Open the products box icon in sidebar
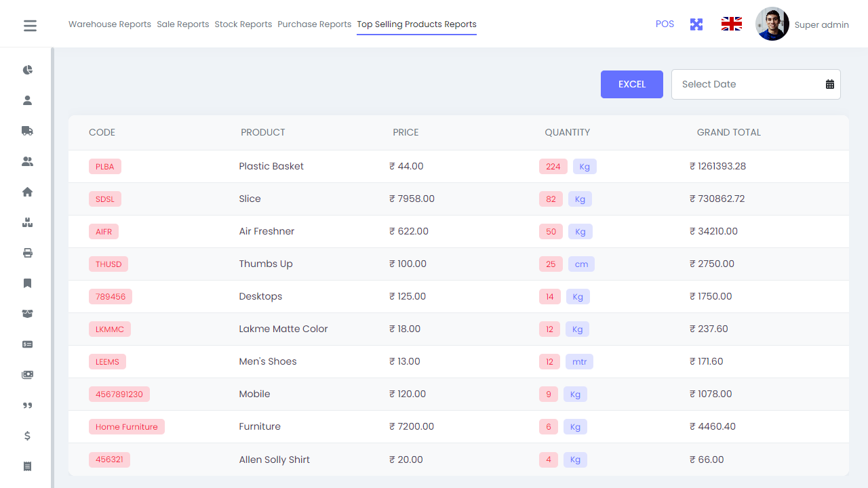The image size is (868, 488). tap(27, 222)
